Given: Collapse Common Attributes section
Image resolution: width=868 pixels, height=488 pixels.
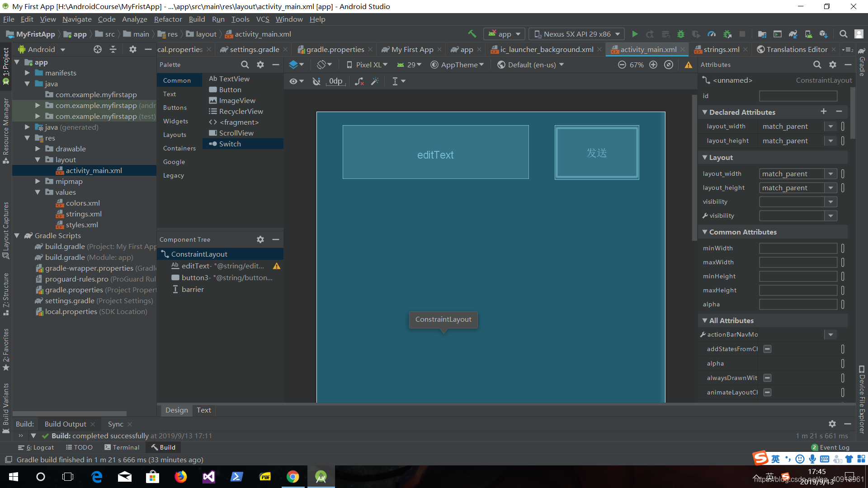Looking at the screenshot, I should 705,232.
